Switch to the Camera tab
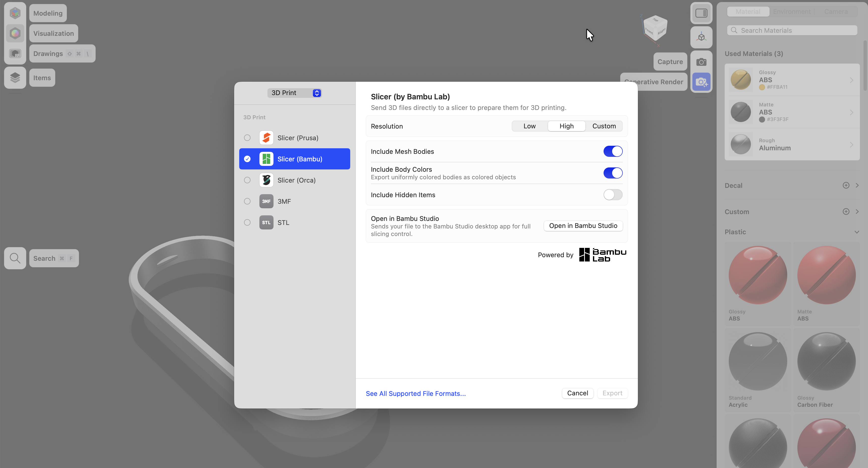The image size is (868, 468). click(x=836, y=11)
